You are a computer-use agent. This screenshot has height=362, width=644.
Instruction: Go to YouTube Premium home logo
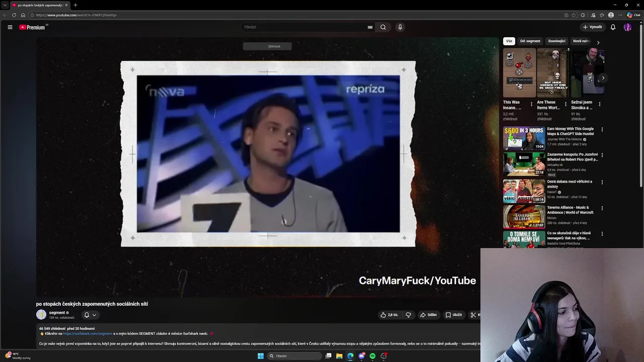click(32, 27)
